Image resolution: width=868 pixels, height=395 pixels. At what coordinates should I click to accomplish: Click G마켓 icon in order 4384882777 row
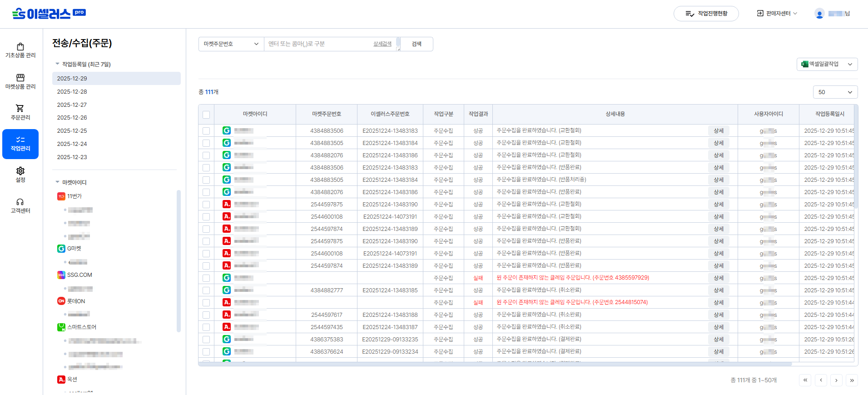coord(227,290)
